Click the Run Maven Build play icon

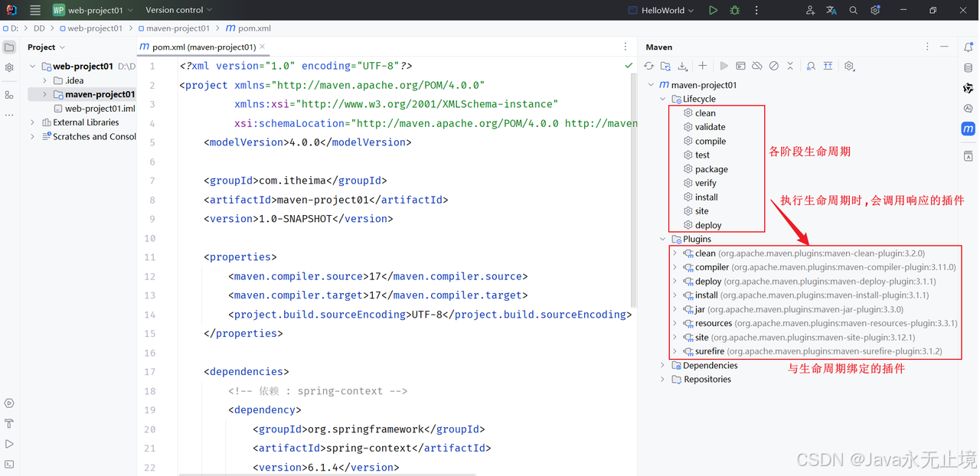click(x=724, y=67)
